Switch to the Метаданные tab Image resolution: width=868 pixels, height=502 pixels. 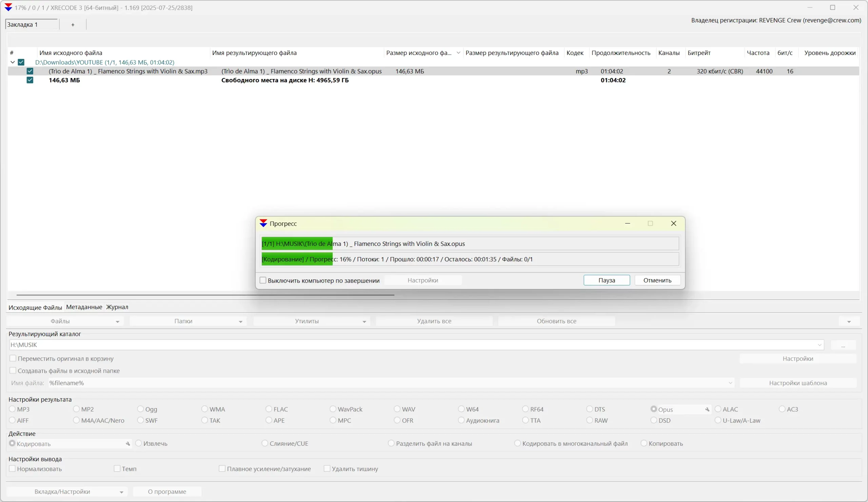[x=84, y=307]
